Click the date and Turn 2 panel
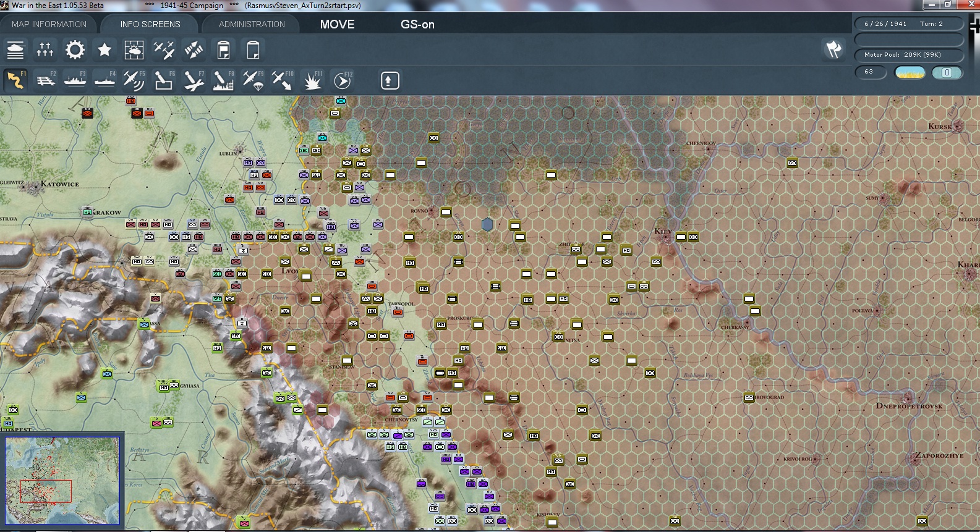This screenshot has height=532, width=980. (x=909, y=24)
